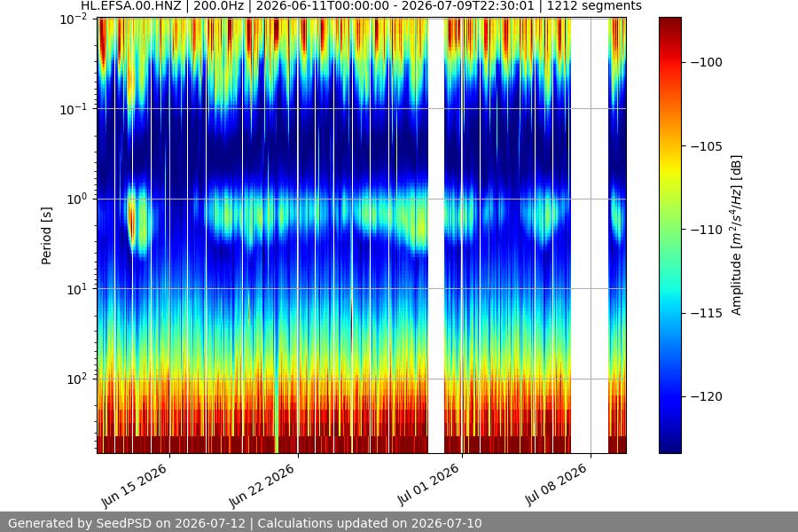Click the −120 colorbar tick value
Image resolution: width=798 pixels, height=532 pixels.
click(707, 396)
